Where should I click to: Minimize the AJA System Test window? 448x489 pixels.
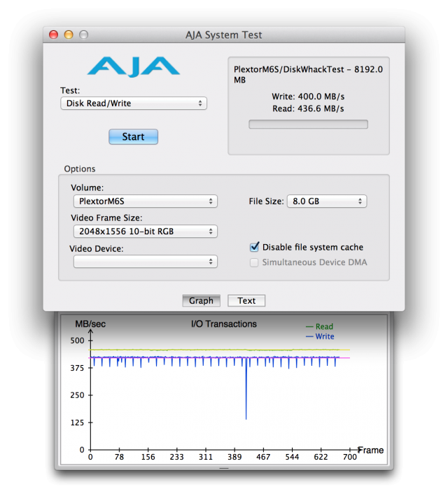(69, 34)
